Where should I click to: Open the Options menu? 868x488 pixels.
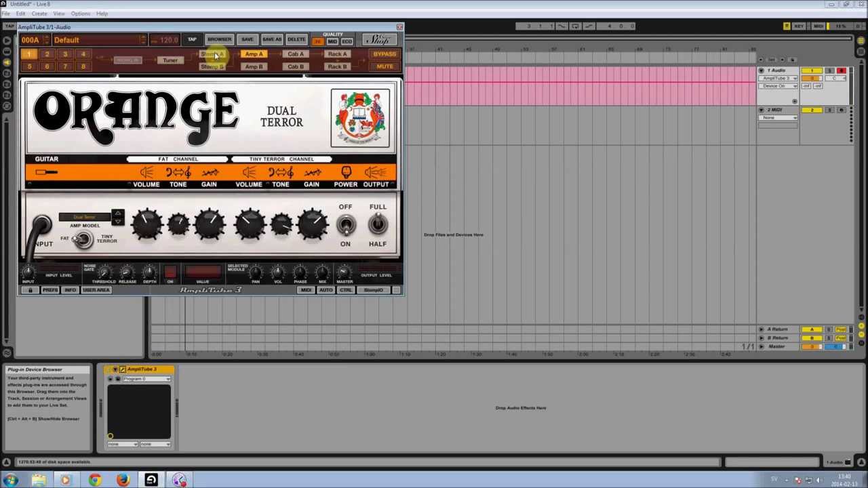(x=80, y=14)
